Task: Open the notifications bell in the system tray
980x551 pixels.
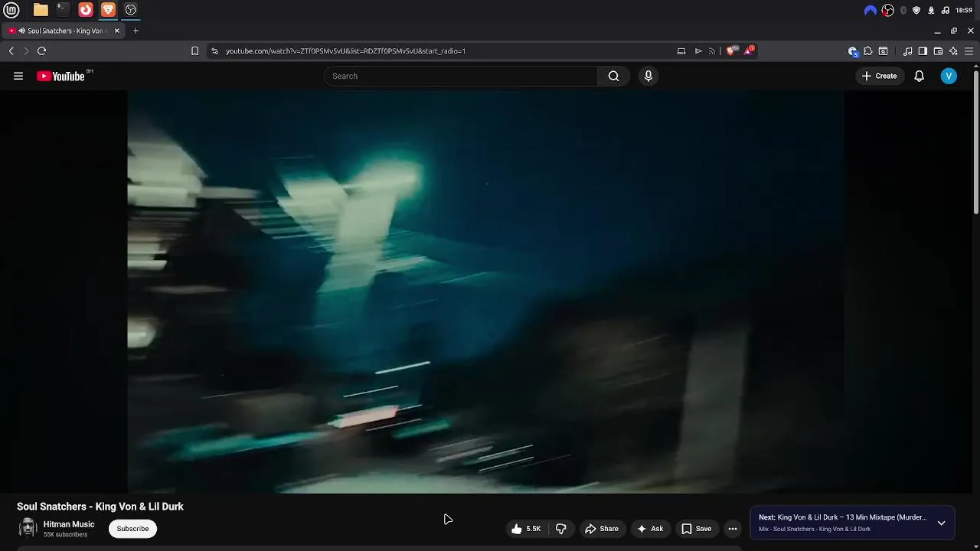Action: tap(931, 10)
